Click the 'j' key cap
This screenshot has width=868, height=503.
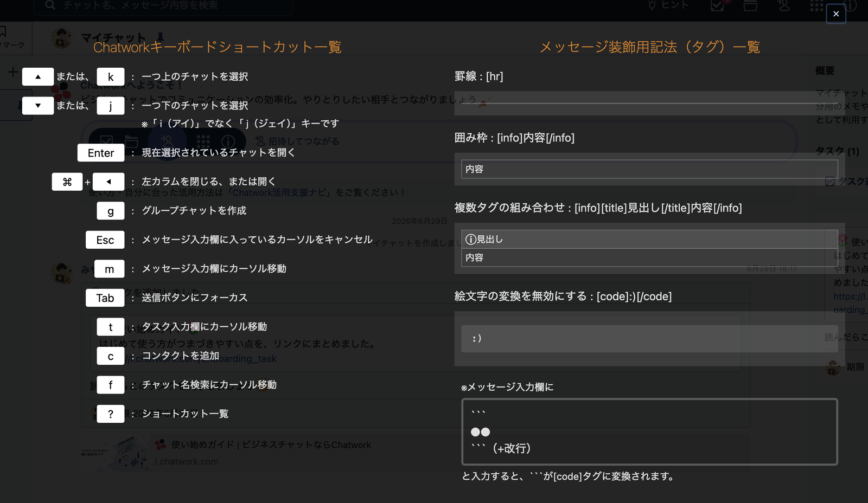(111, 105)
